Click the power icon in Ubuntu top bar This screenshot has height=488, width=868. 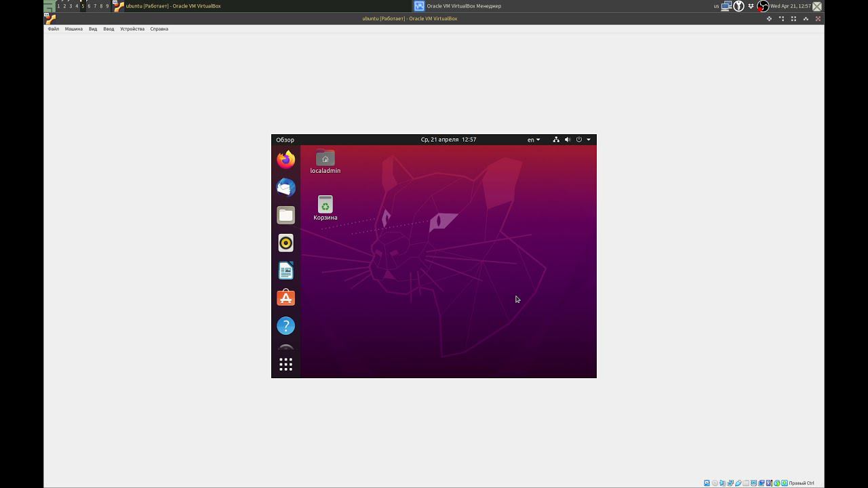[578, 140]
